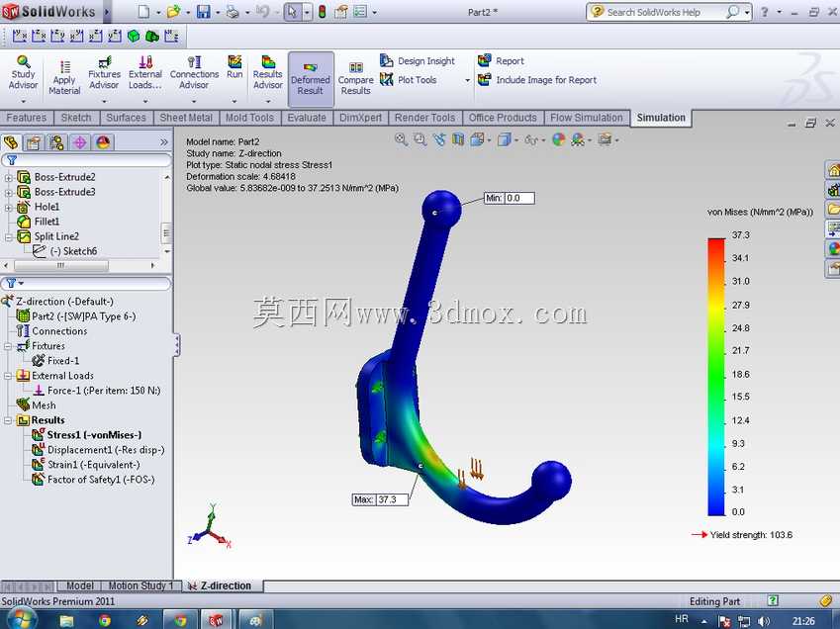Open the PropertyManager tab
The image size is (840, 629).
tap(34, 142)
